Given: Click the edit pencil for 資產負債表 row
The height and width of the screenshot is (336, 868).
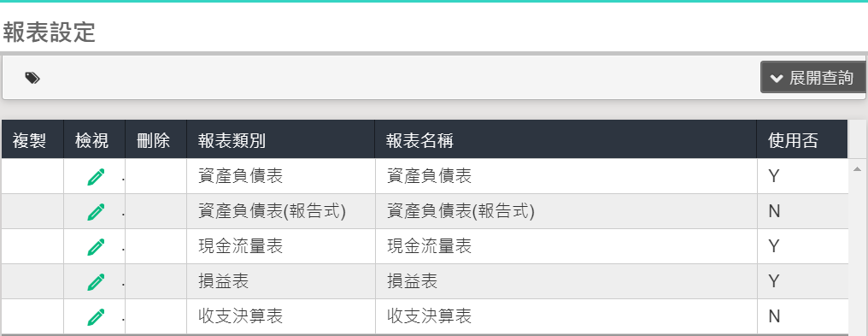Looking at the screenshot, I should 96,177.
